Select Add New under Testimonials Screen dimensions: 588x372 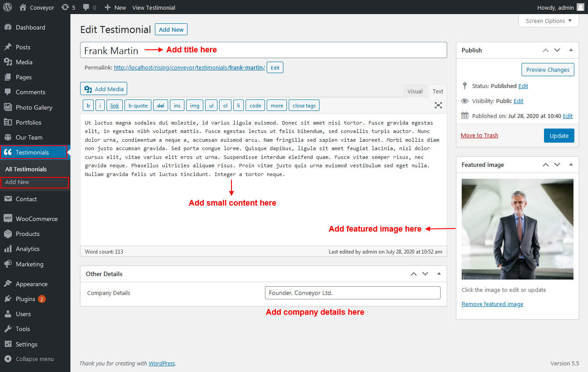coord(18,182)
